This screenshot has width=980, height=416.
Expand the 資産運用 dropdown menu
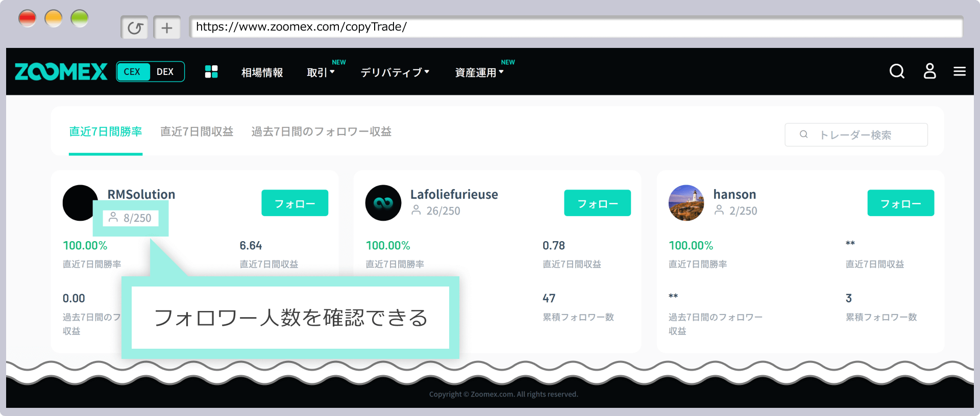click(479, 72)
